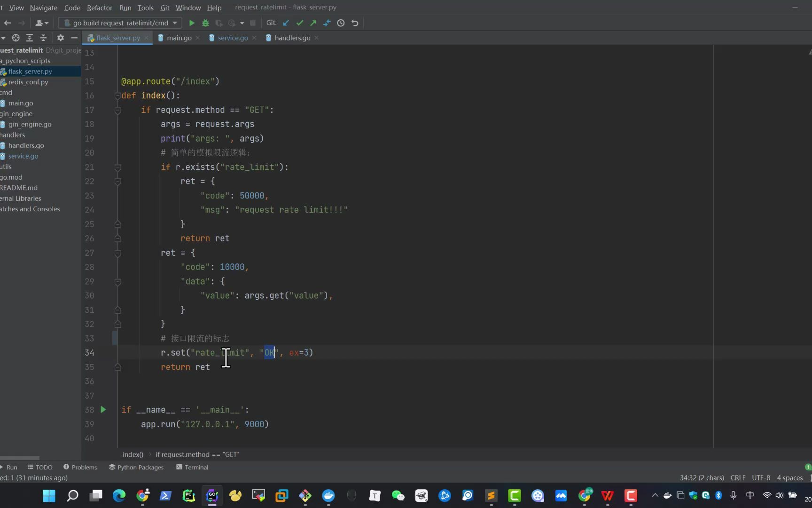Open WeChat from the taskbar
Image resolution: width=812 pixels, height=508 pixels.
click(398, 495)
